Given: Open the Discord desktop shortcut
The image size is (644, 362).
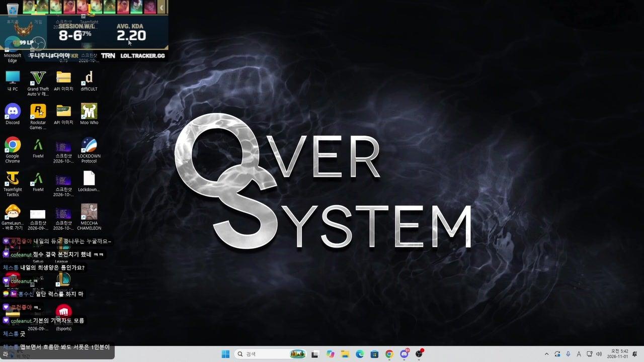Looking at the screenshot, I should pyautogui.click(x=13, y=114).
